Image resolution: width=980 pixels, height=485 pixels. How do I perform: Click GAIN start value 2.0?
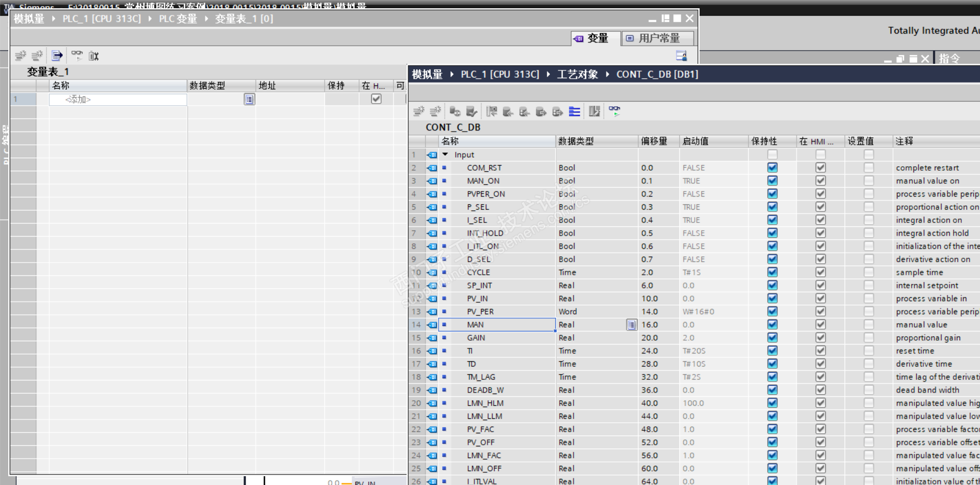689,338
